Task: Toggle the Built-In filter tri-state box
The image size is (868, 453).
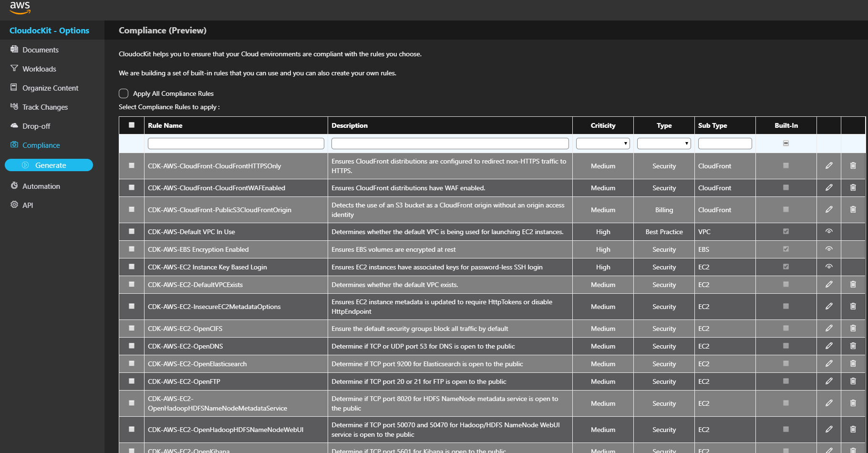Action: click(x=786, y=143)
